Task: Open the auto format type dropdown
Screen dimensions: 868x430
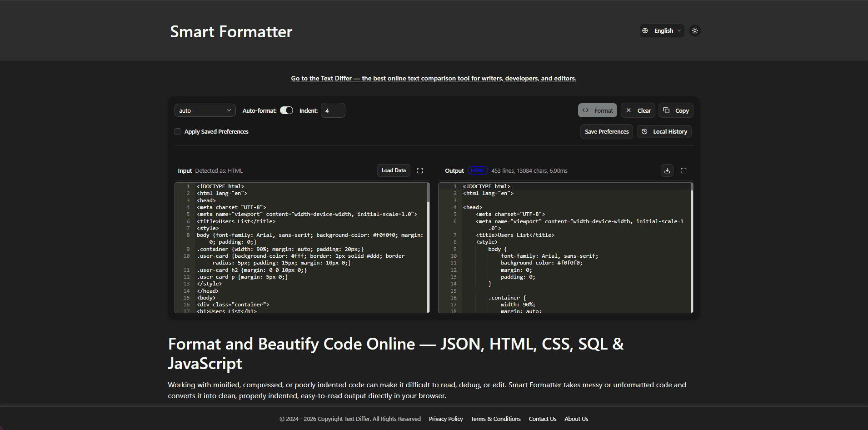Action: coord(205,110)
